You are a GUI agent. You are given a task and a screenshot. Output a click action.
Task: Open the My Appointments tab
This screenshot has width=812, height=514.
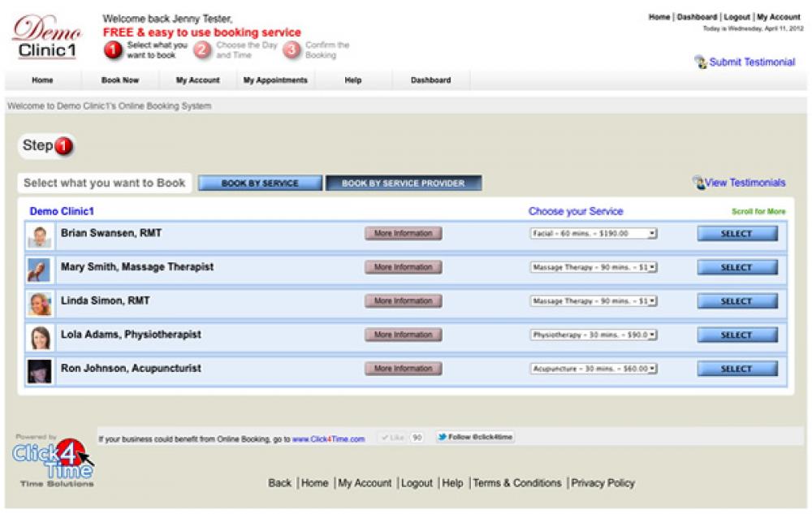tap(274, 80)
